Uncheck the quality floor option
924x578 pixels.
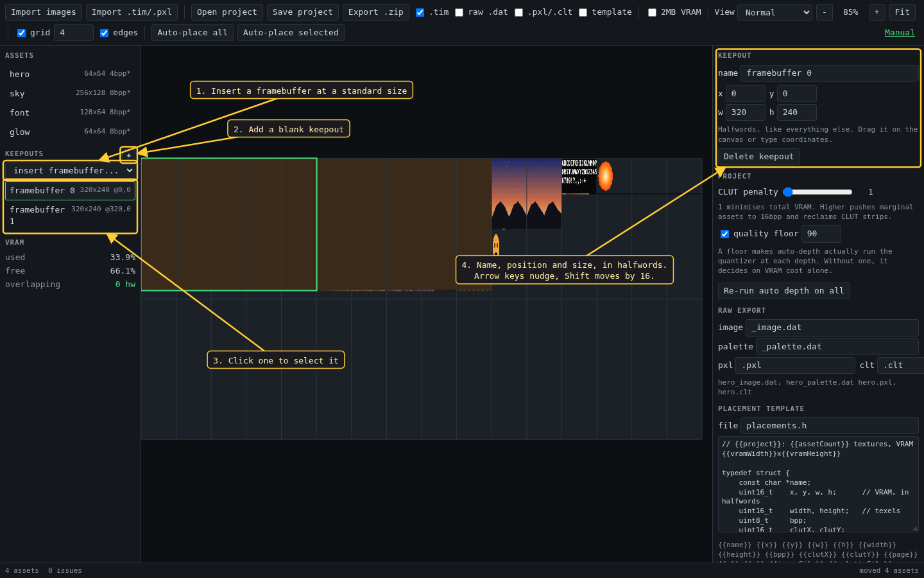[724, 234]
